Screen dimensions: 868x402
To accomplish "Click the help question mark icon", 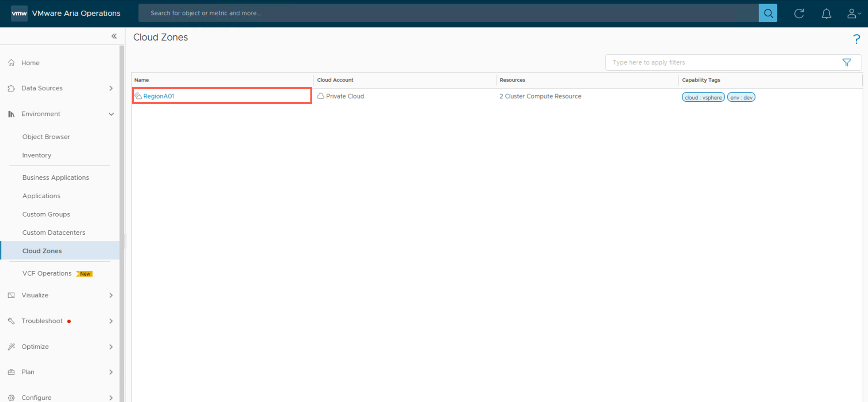I will tap(856, 39).
